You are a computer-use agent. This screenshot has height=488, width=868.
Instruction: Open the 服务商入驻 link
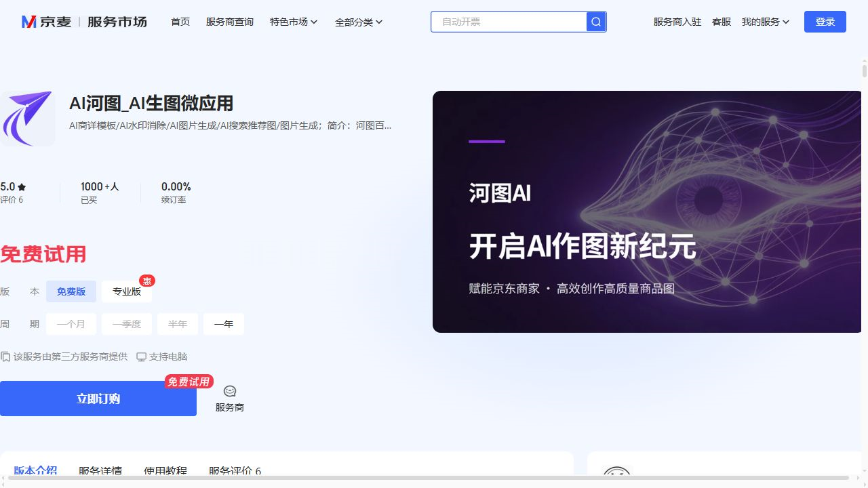677,22
